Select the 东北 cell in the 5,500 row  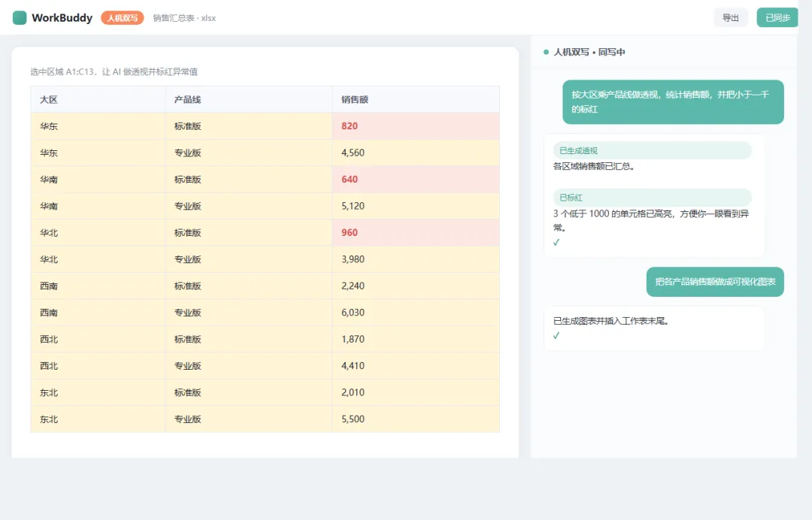pyautogui.click(x=98, y=419)
